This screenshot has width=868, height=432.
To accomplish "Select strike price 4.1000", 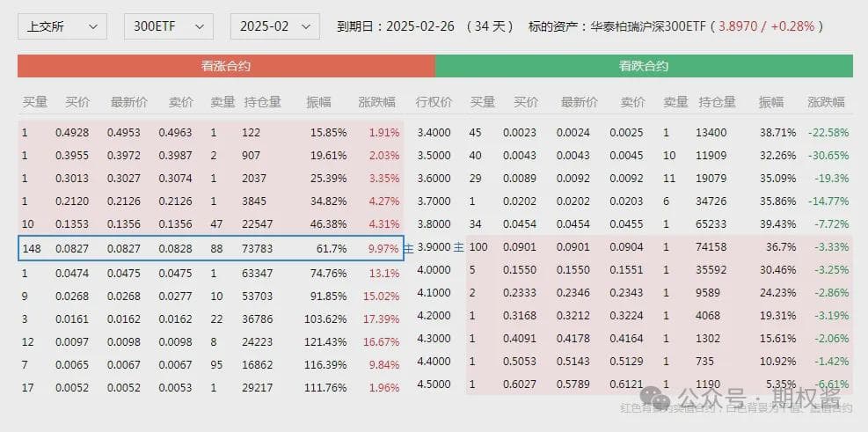I will (x=434, y=293).
